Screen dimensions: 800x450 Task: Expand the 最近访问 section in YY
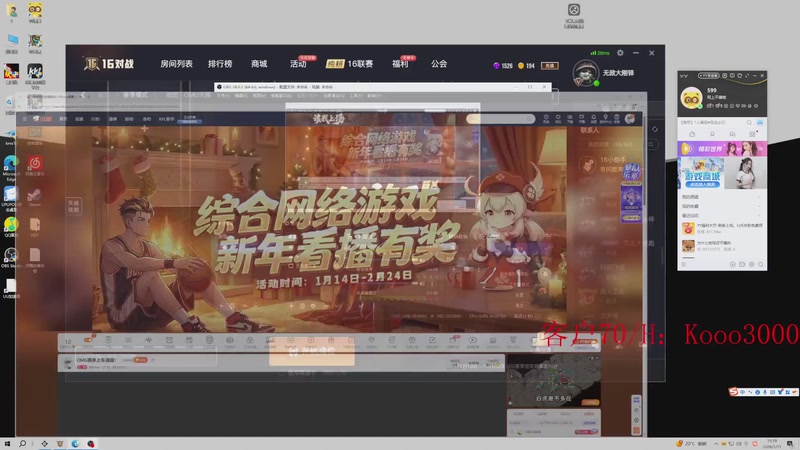pyautogui.click(x=721, y=215)
